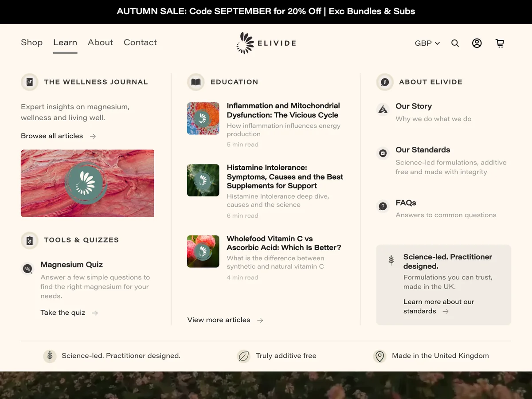Click the wheat icon in standards card

[391, 260]
